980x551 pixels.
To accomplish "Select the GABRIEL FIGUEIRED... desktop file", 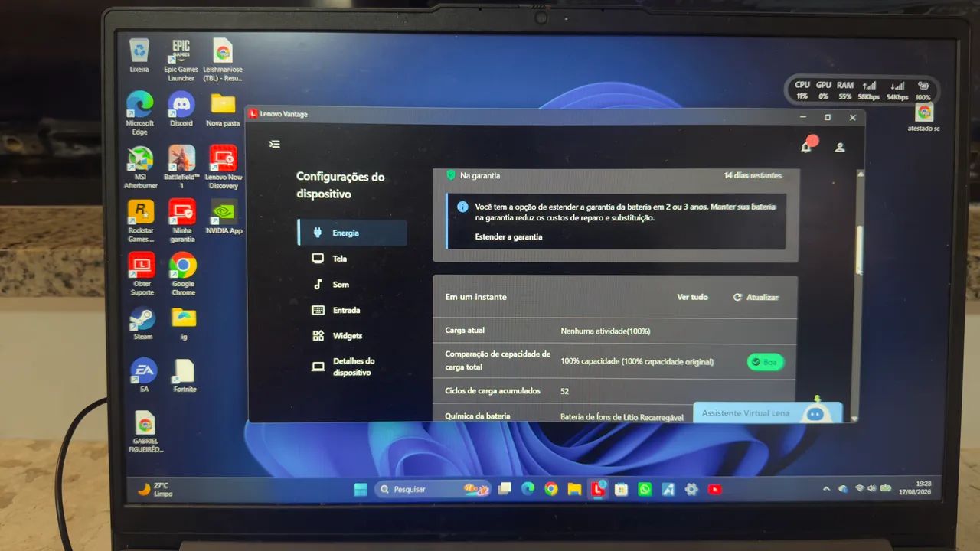I will (x=145, y=432).
